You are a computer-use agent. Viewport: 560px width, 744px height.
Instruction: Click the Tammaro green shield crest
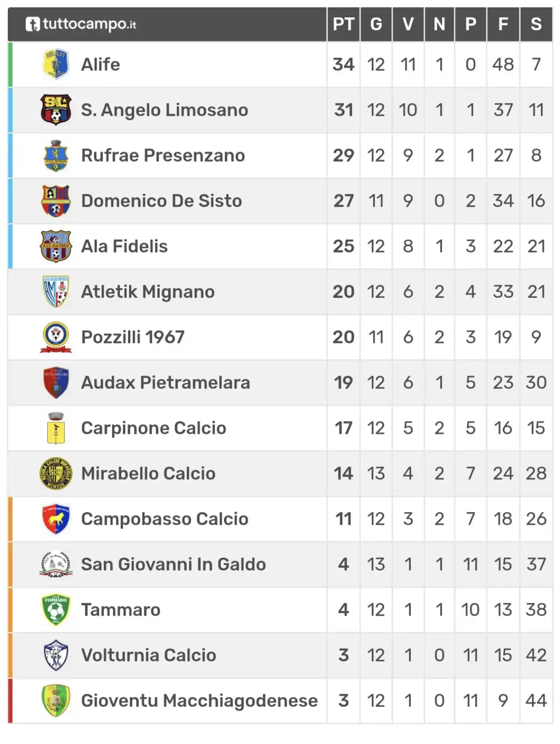pos(56,610)
